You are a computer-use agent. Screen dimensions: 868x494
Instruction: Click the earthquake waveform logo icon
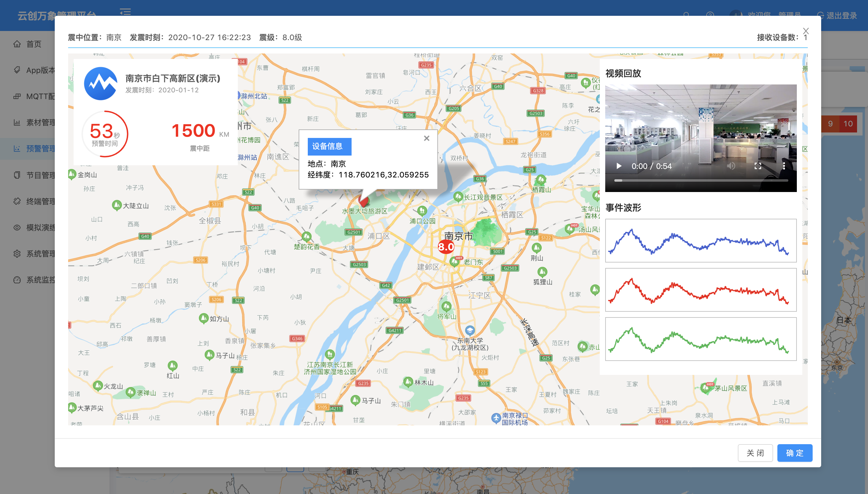[x=101, y=84]
